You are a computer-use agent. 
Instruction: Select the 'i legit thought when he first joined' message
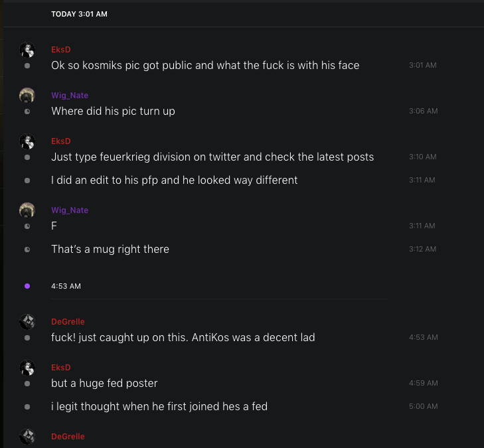159,406
